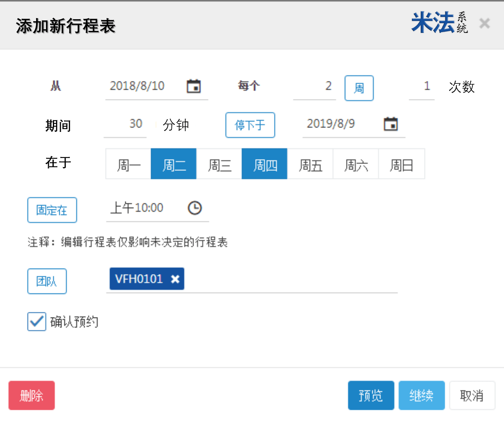Click the 分钟 unit label
Image resolution: width=504 pixels, height=421 pixels.
176,125
